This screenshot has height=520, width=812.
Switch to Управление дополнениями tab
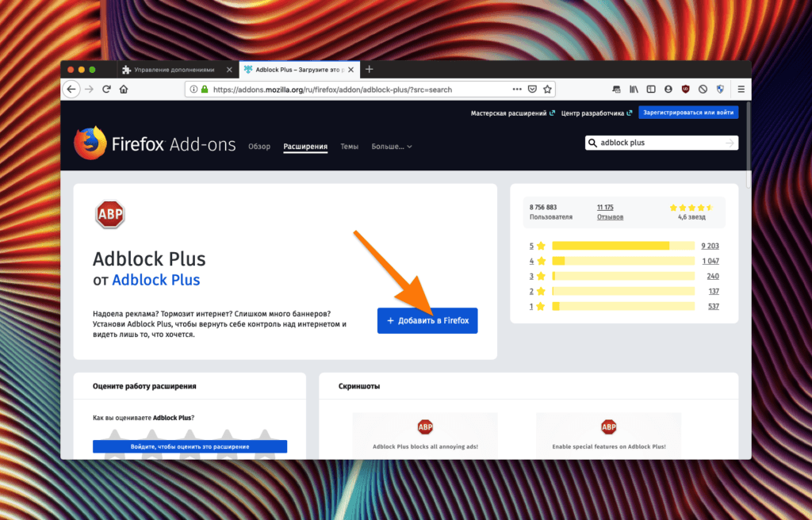click(177, 70)
